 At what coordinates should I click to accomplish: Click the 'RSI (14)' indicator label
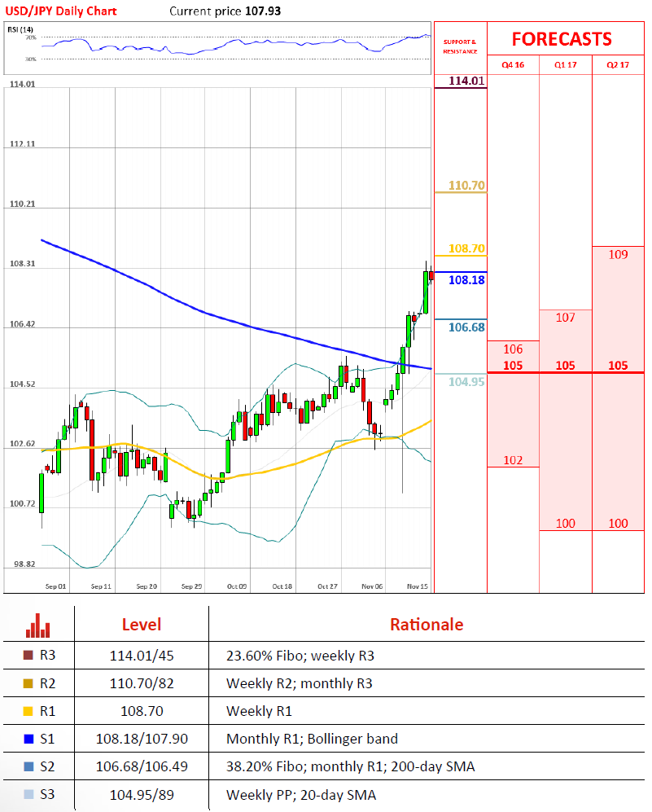pos(20,29)
